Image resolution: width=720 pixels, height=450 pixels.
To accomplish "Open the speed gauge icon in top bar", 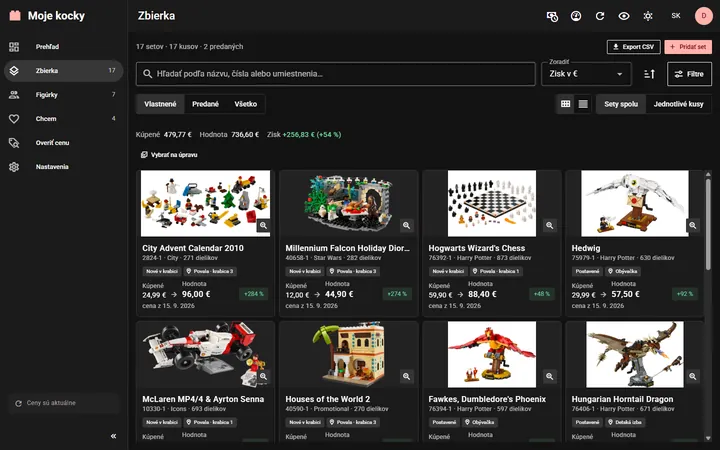I will click(x=576, y=16).
